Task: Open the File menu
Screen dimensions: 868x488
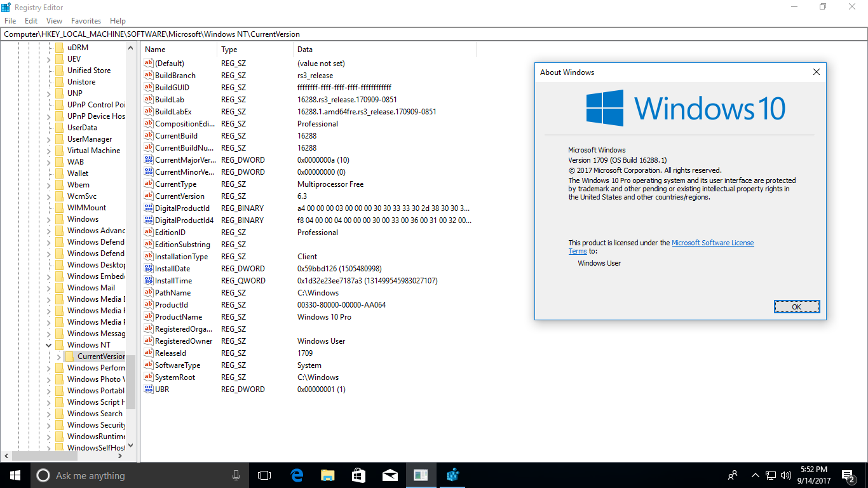Action: pyautogui.click(x=10, y=21)
